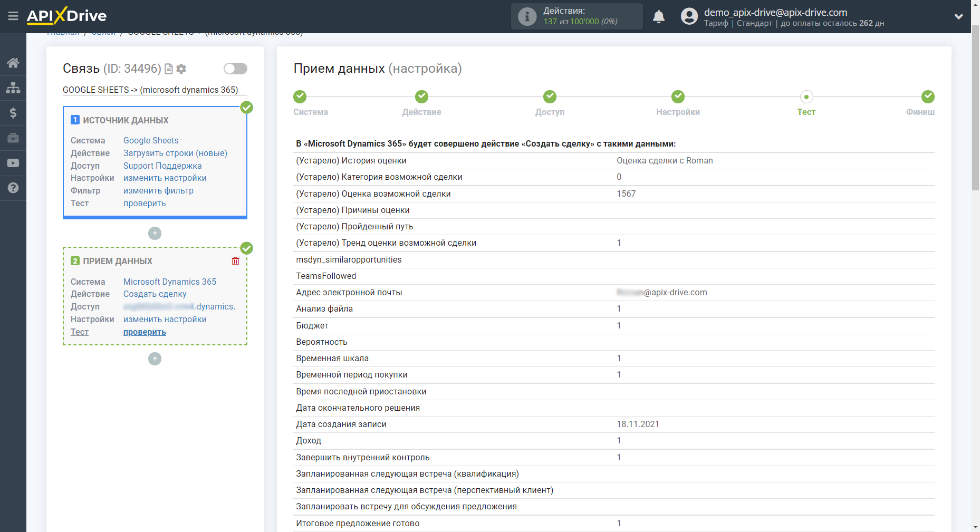The height and width of the screenshot is (532, 980).
Task: Click the msdyn_similaropportunities row label
Action: [x=349, y=259]
